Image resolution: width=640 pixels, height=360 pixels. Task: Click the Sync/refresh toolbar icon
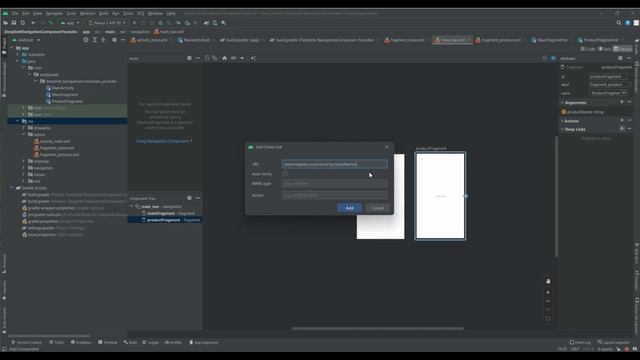(23, 23)
